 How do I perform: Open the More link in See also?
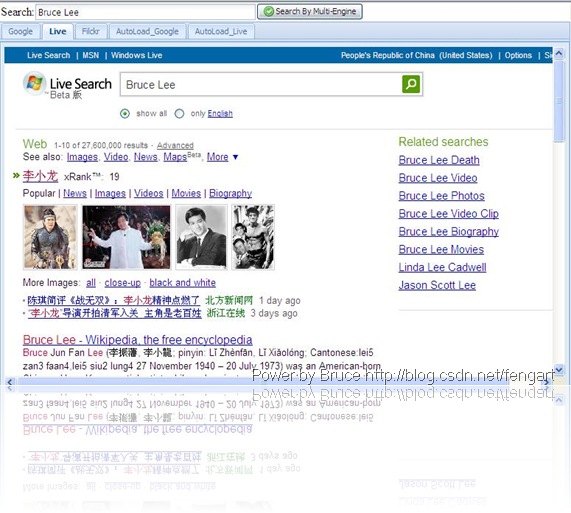point(217,157)
